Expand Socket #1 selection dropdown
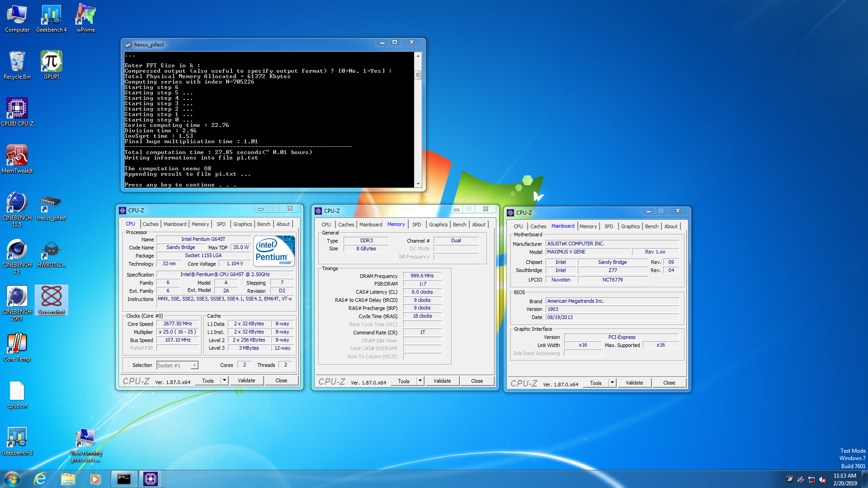Image resolution: width=868 pixels, height=488 pixels. (x=194, y=366)
